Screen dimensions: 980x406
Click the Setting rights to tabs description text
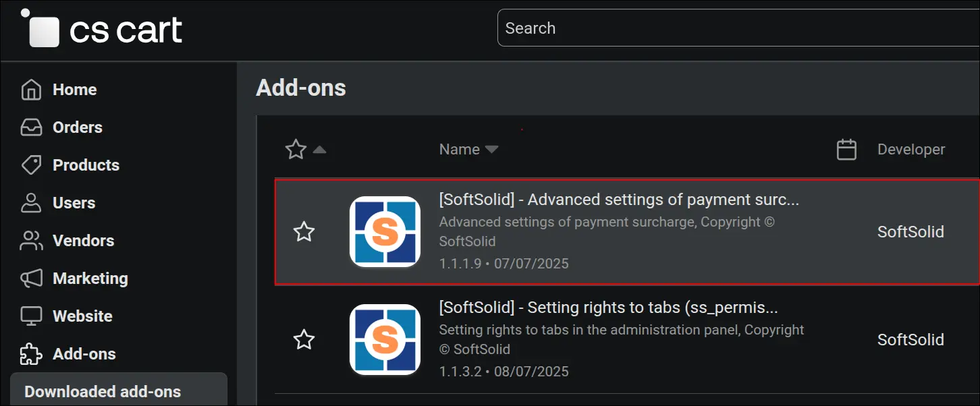(x=622, y=339)
